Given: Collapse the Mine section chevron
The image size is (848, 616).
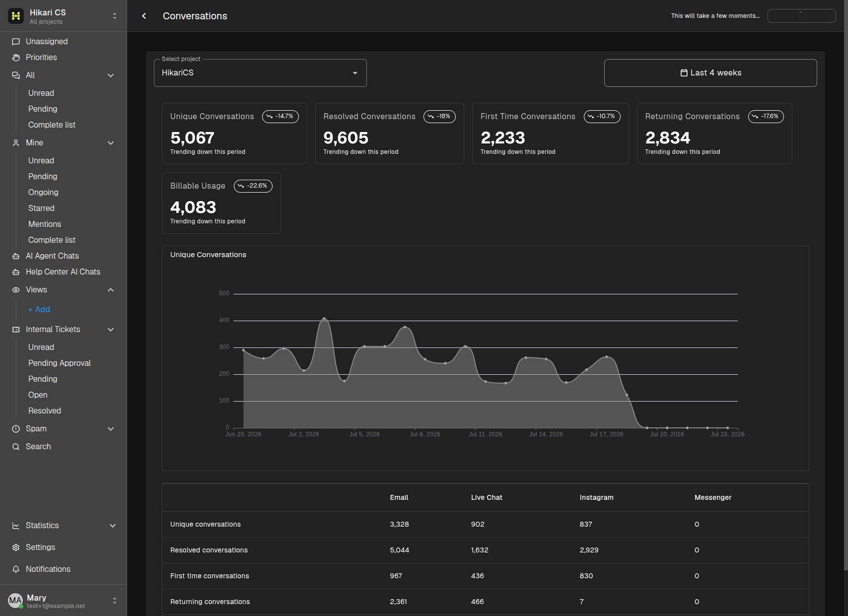Looking at the screenshot, I should click(x=111, y=143).
